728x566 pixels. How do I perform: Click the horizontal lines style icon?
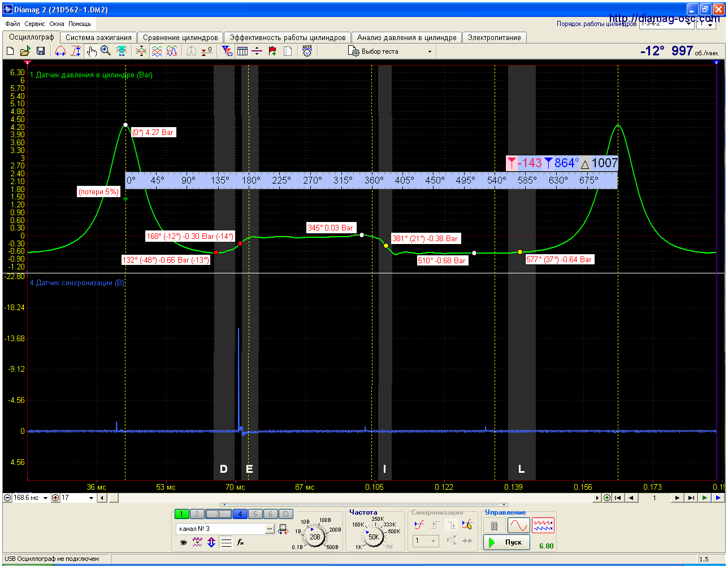[x=226, y=542]
